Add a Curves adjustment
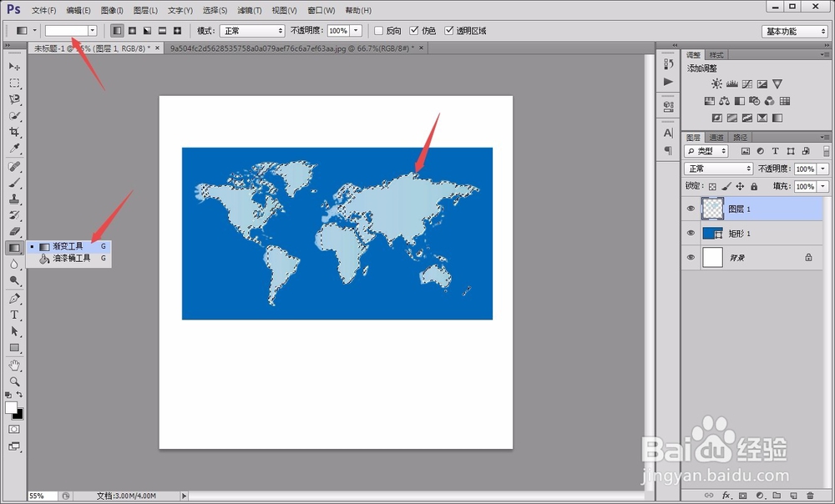Viewport: 835px width, 504px height. pyautogui.click(x=747, y=84)
